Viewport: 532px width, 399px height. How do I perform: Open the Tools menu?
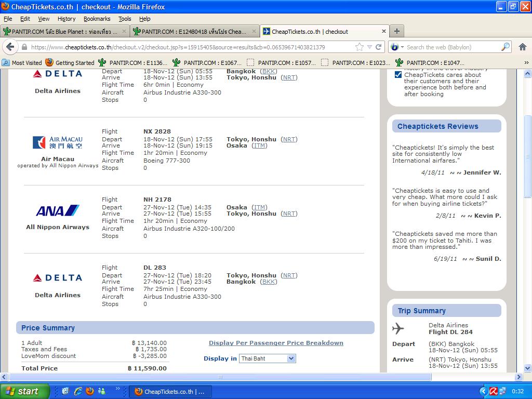click(x=125, y=19)
